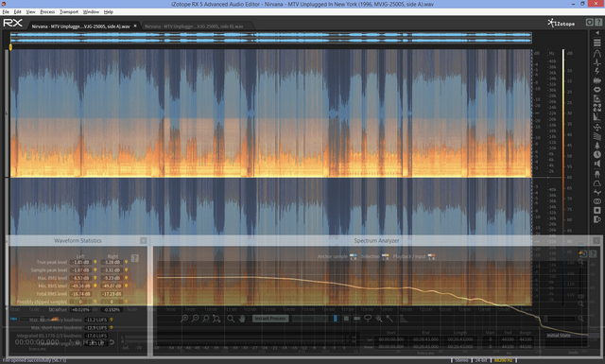Open the De-hum waveform module icon

(597, 80)
